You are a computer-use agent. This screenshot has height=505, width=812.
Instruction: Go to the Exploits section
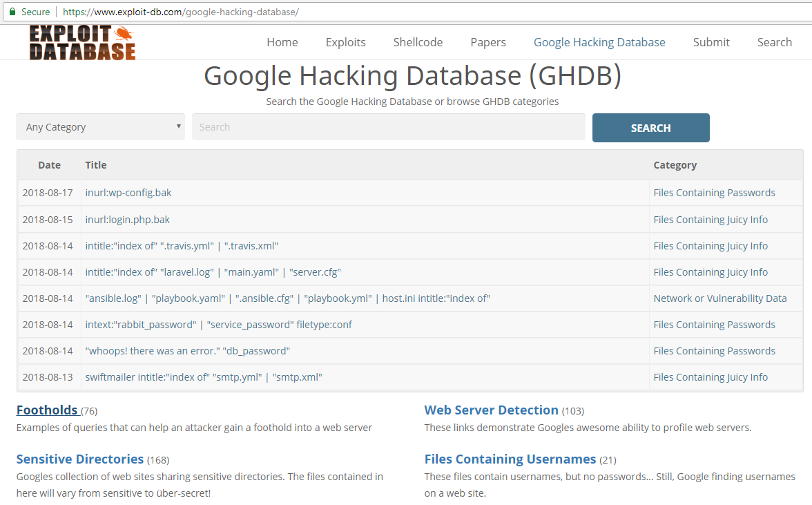click(x=345, y=42)
